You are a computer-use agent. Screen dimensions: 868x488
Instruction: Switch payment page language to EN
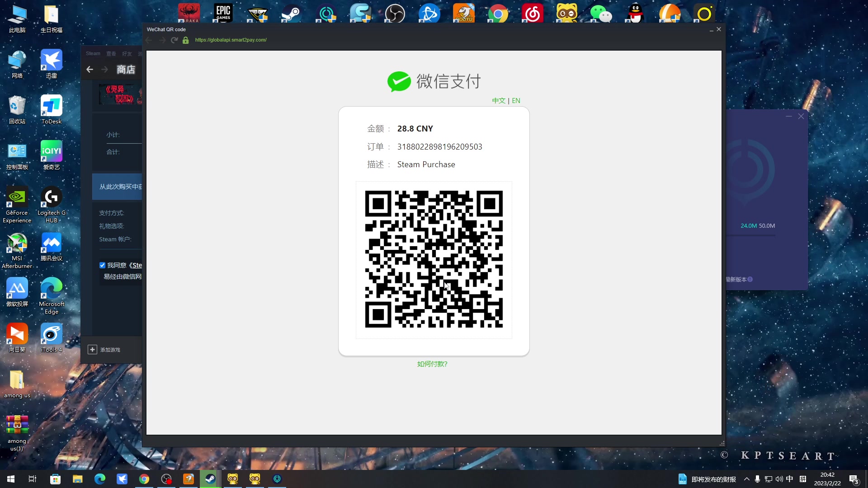coord(516,100)
